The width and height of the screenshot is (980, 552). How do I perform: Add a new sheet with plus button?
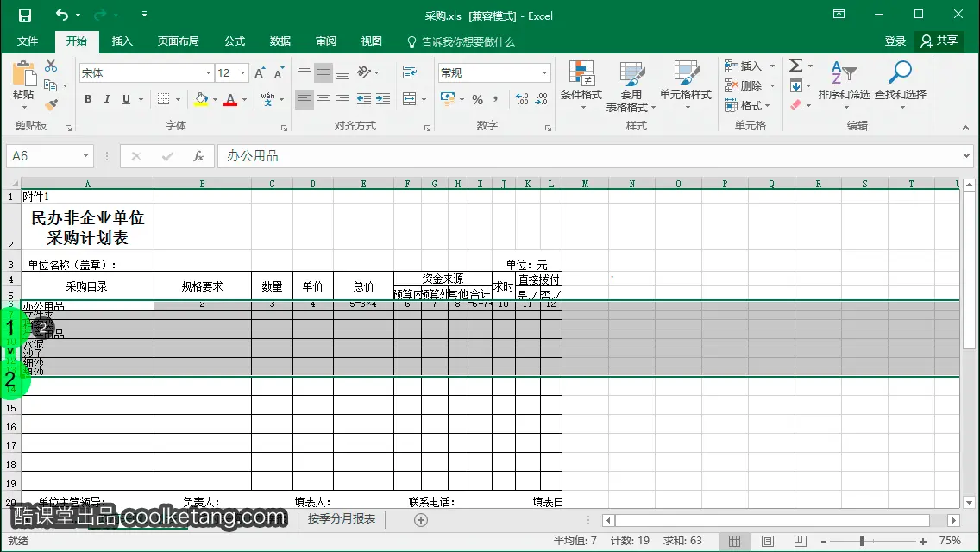click(x=421, y=520)
